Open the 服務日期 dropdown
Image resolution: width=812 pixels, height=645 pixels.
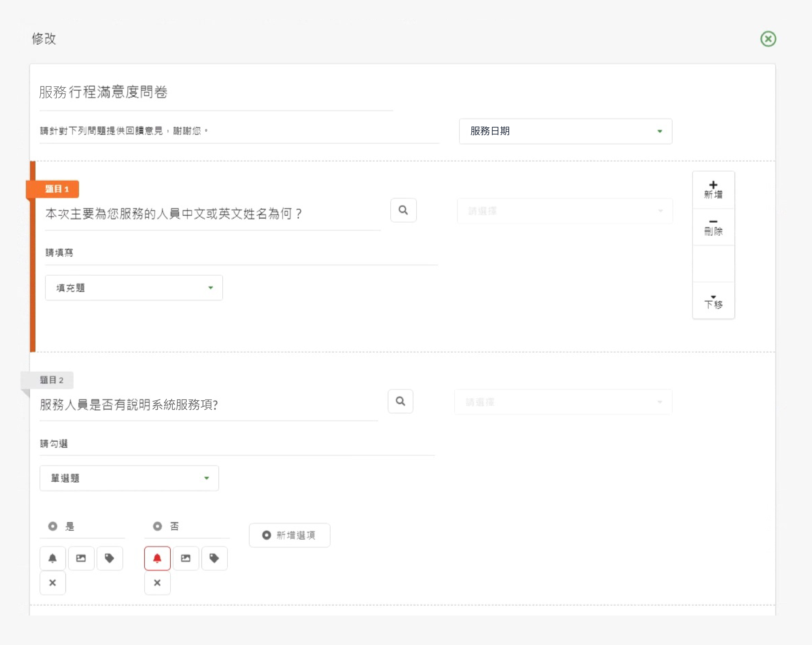[x=565, y=131]
